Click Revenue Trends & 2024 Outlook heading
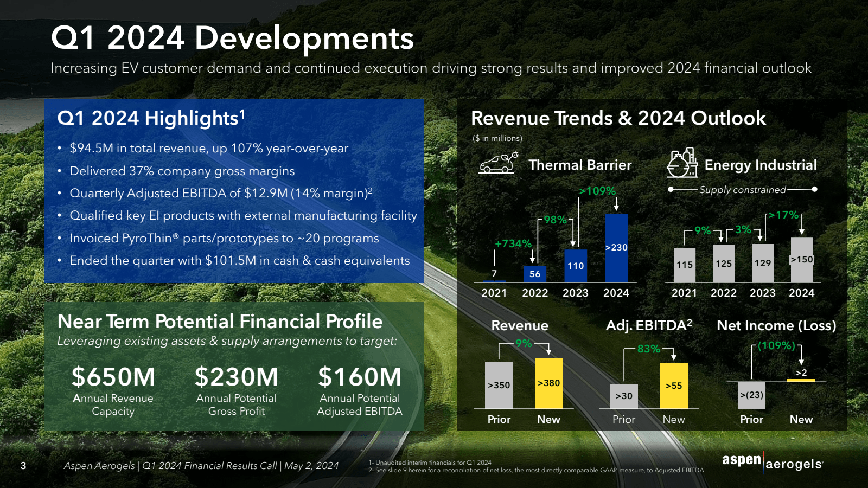 pyautogui.click(x=618, y=118)
